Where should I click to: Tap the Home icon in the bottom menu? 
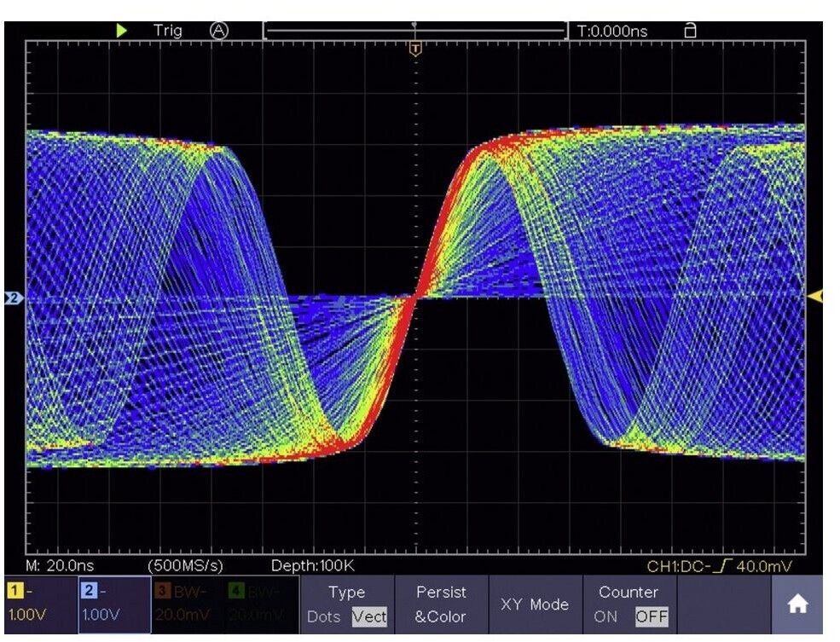click(x=797, y=604)
